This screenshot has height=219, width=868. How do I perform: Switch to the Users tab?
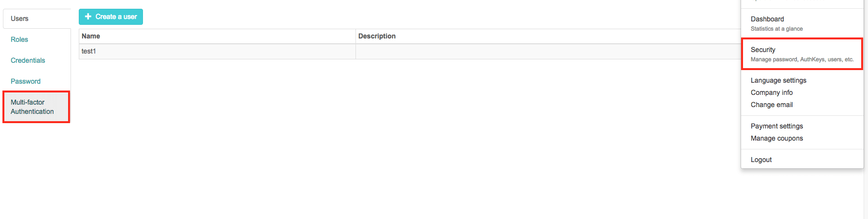19,18
